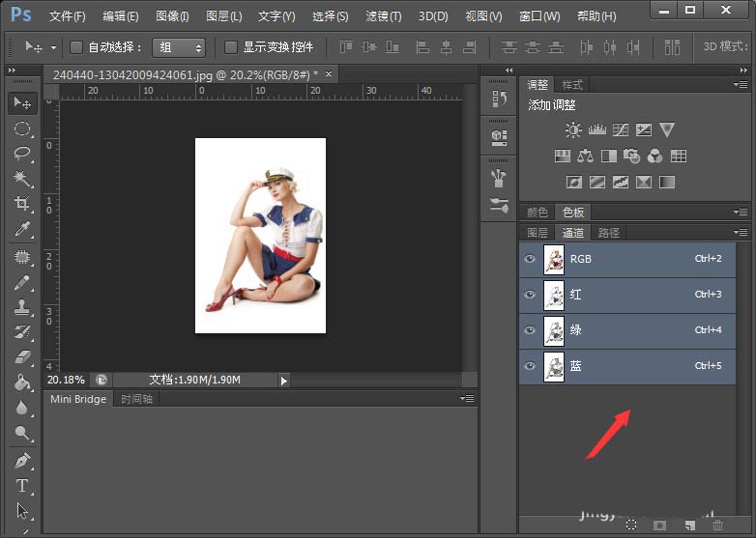
Task: Select the Lasso tool
Action: pos(22,154)
